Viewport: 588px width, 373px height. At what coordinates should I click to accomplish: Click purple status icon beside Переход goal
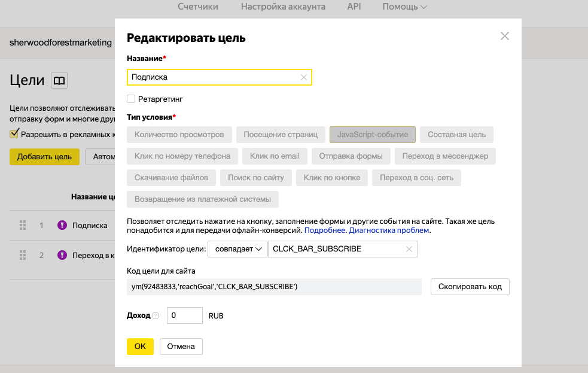pos(62,255)
